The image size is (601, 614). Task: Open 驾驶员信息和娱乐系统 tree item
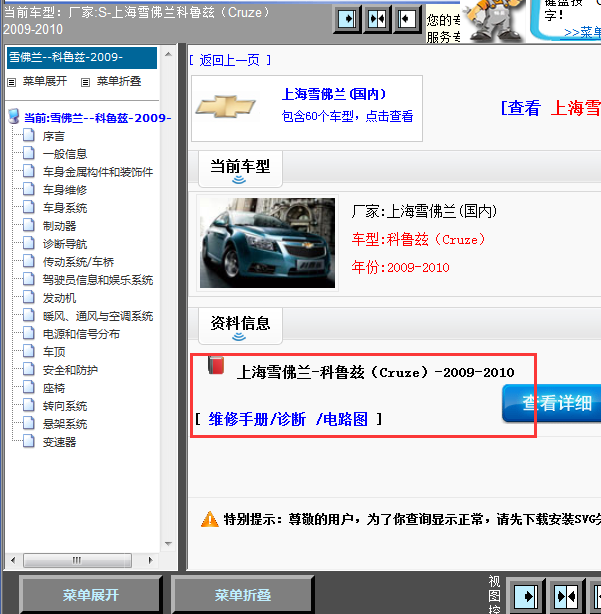[98, 280]
